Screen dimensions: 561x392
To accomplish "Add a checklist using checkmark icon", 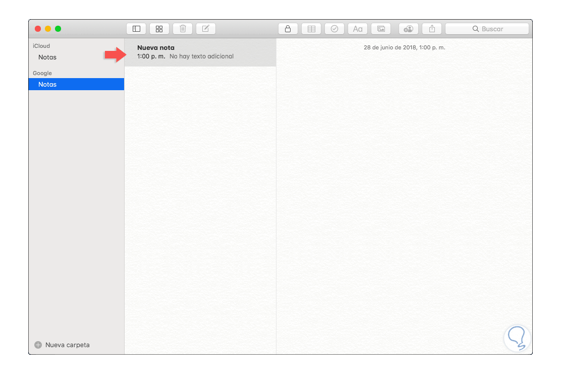I will (334, 29).
